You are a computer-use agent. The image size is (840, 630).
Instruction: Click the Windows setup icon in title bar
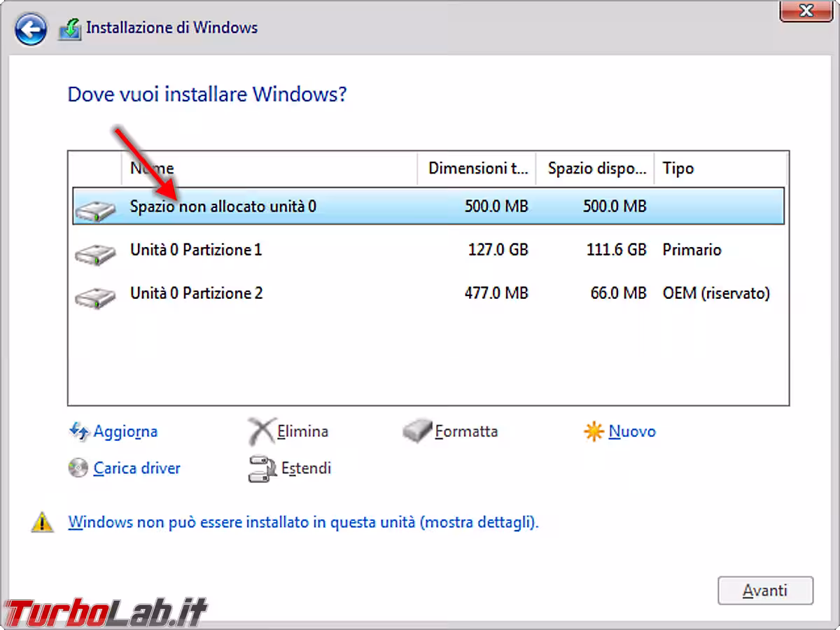69,29
